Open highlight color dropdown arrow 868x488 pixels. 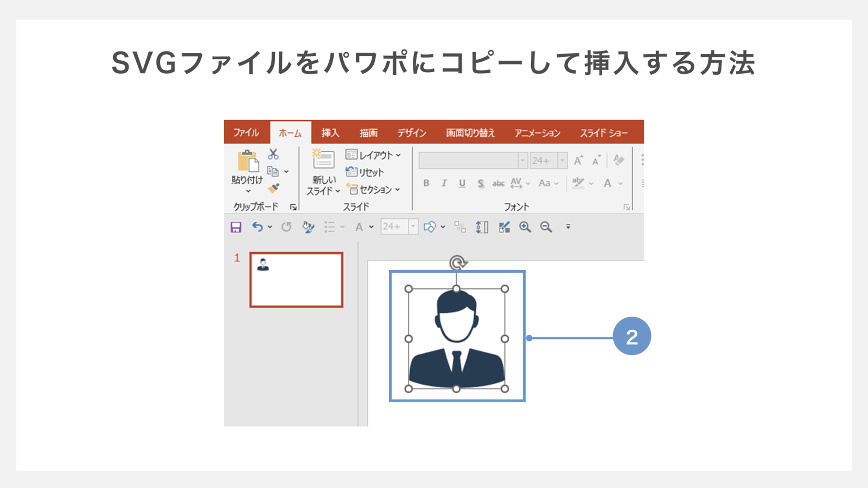pyautogui.click(x=591, y=184)
